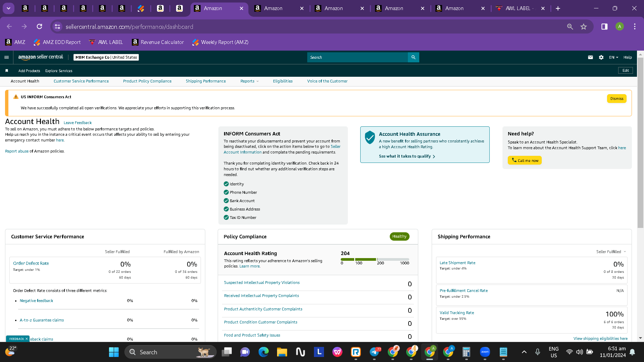The height and width of the screenshot is (362, 644).
Task: Click View shipping eligibilities here link
Action: coord(600,339)
